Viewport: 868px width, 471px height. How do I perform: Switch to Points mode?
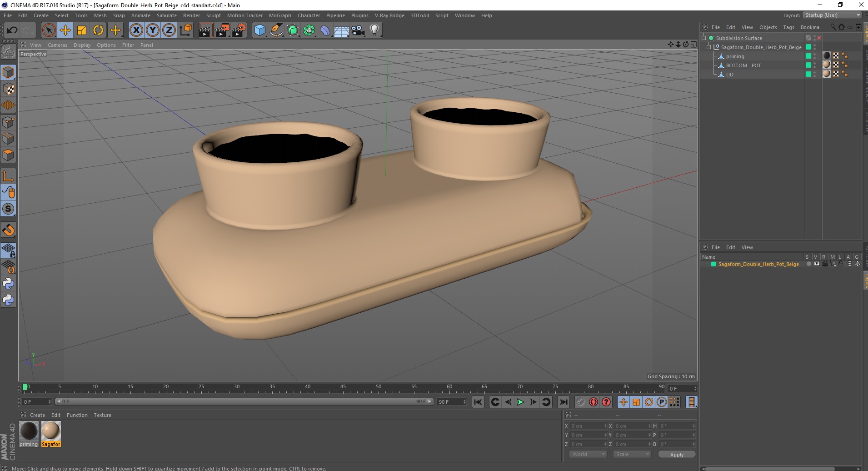[x=8, y=122]
